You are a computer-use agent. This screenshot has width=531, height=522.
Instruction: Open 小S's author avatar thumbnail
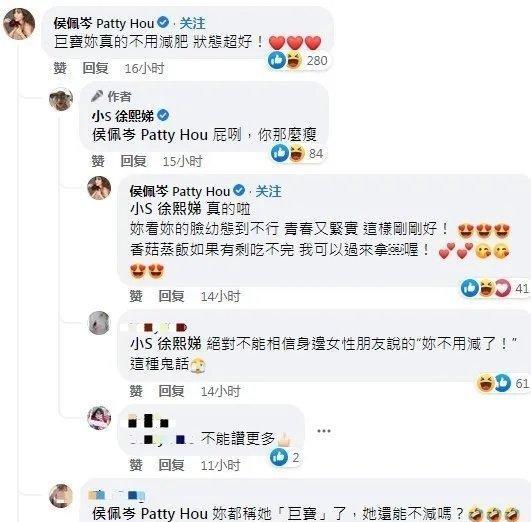tap(61, 100)
